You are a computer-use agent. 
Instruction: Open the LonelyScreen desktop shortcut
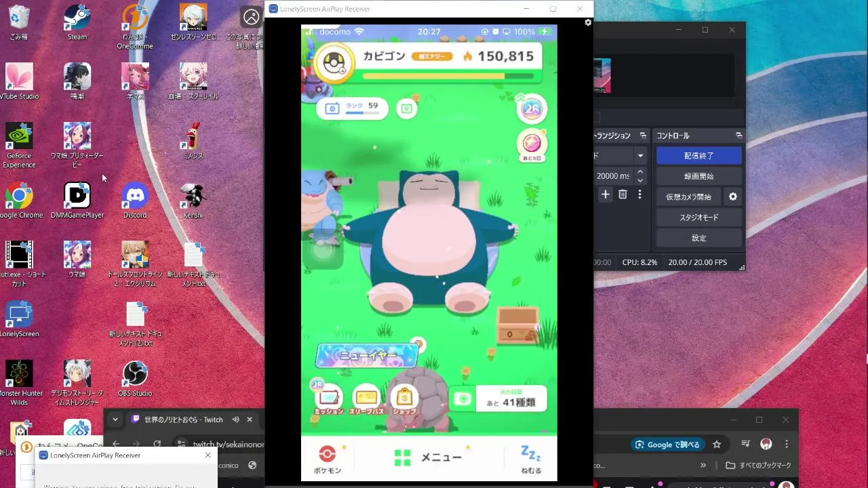point(19,319)
